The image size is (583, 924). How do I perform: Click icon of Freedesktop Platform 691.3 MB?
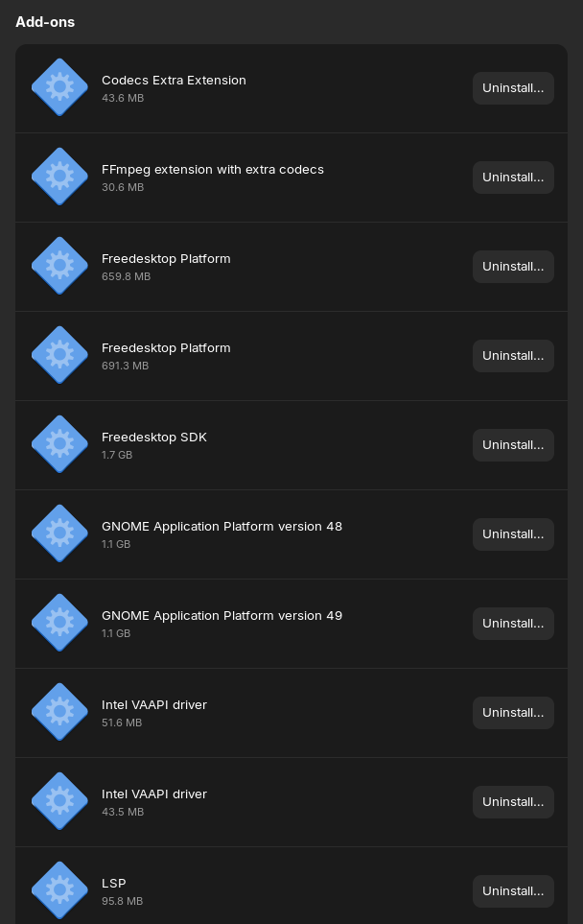tap(59, 355)
